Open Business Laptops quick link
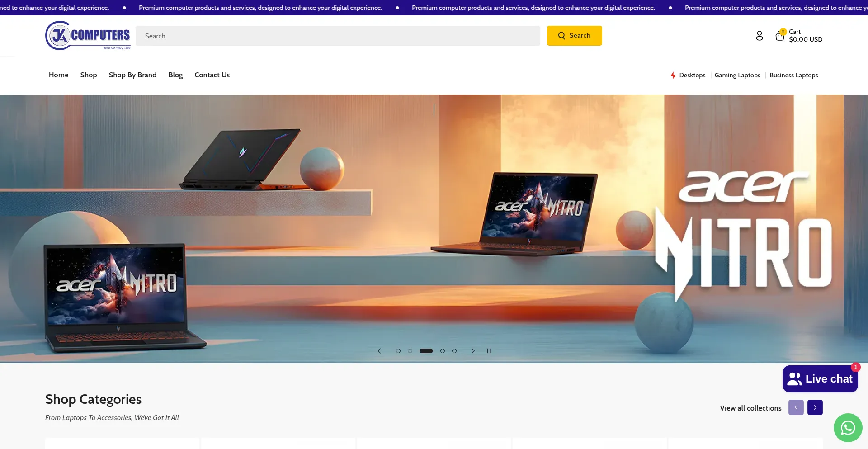 coord(794,76)
